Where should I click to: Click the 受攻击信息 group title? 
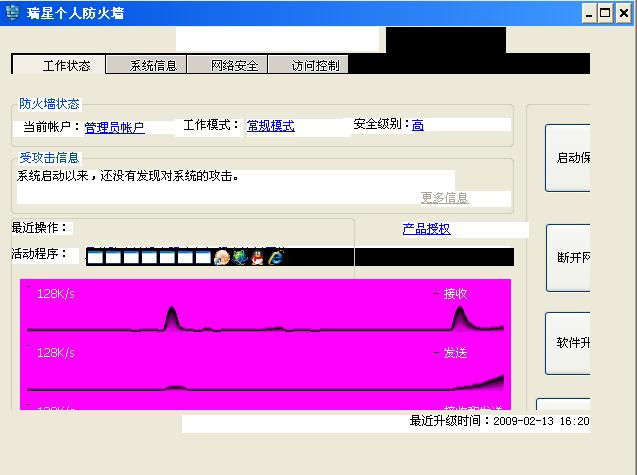[x=49, y=158]
